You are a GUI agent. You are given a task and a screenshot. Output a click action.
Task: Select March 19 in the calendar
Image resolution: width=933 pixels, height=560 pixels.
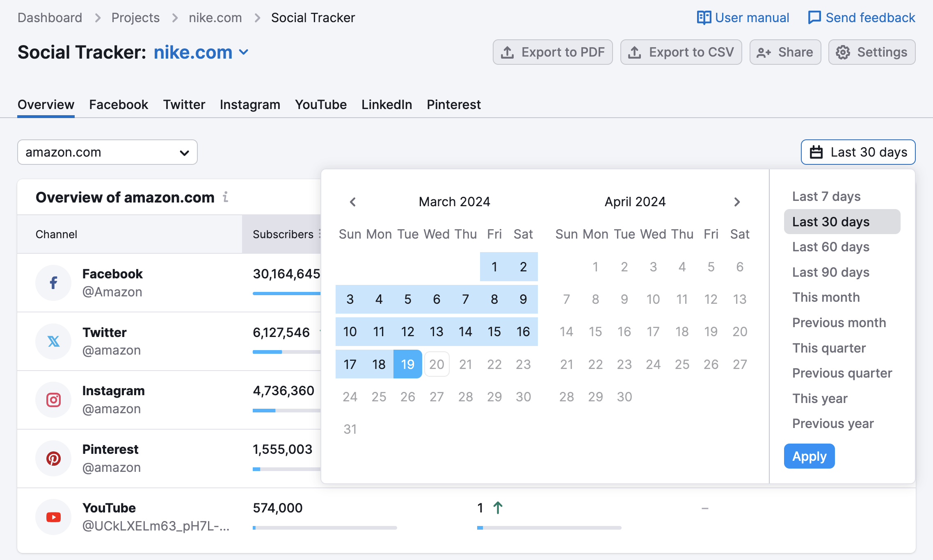point(407,364)
